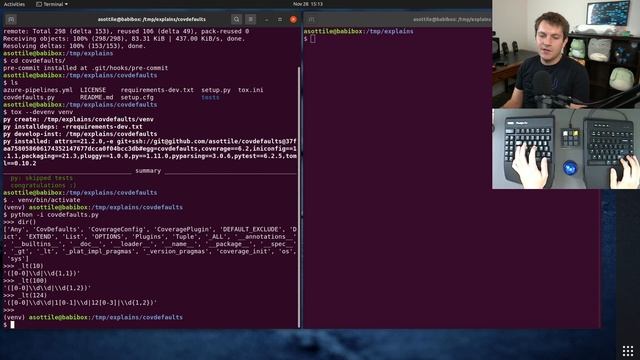Click the left terminal title bar text
This screenshot has width=640, height=360.
coord(151,19)
